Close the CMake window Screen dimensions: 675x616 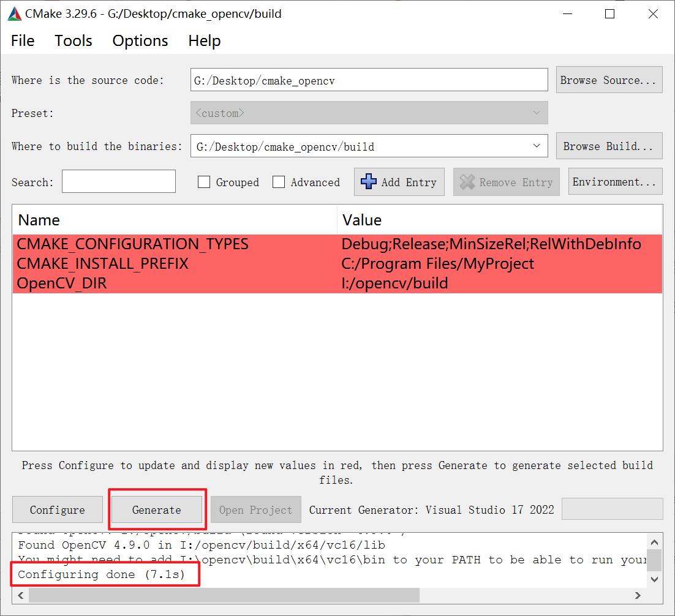(x=652, y=13)
